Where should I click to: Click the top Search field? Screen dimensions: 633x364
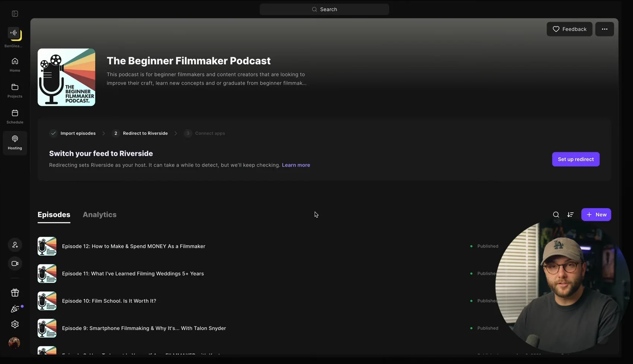point(325,9)
